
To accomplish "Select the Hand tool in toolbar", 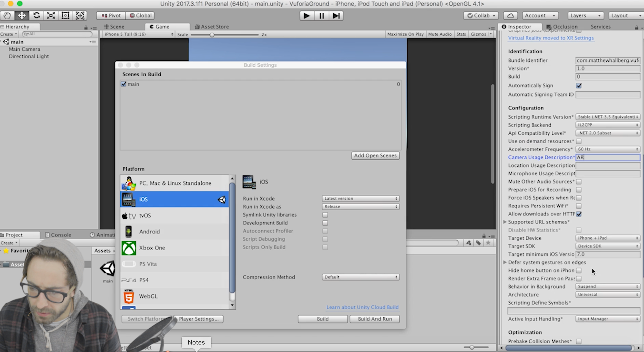I will (x=7, y=16).
